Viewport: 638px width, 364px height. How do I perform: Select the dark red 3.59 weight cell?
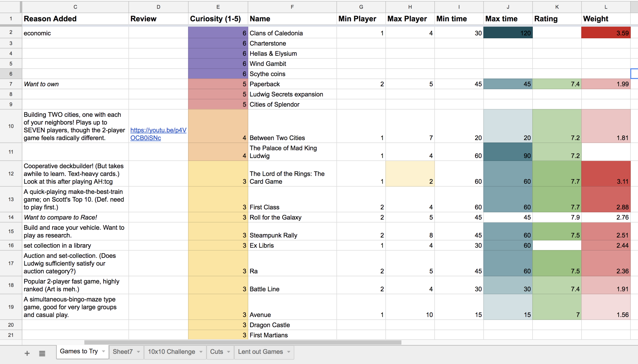point(606,33)
